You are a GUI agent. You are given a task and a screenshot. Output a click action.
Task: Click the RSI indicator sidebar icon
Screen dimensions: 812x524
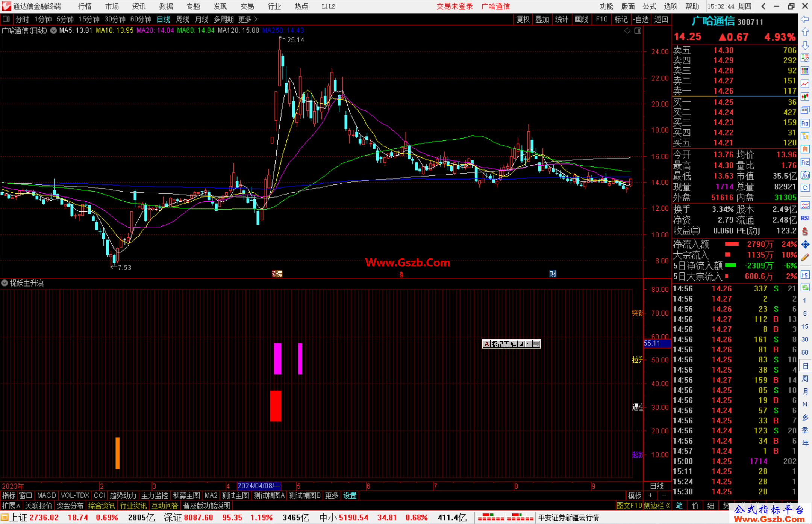click(x=805, y=218)
